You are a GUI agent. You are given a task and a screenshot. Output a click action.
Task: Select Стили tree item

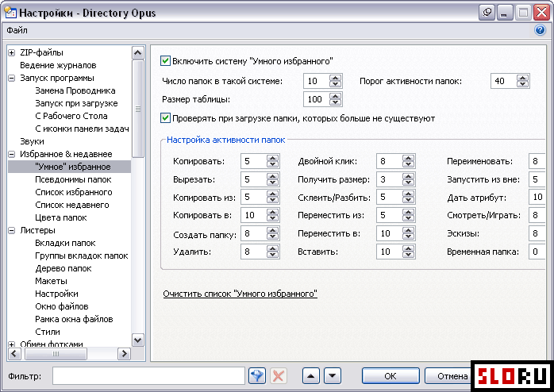click(x=48, y=332)
